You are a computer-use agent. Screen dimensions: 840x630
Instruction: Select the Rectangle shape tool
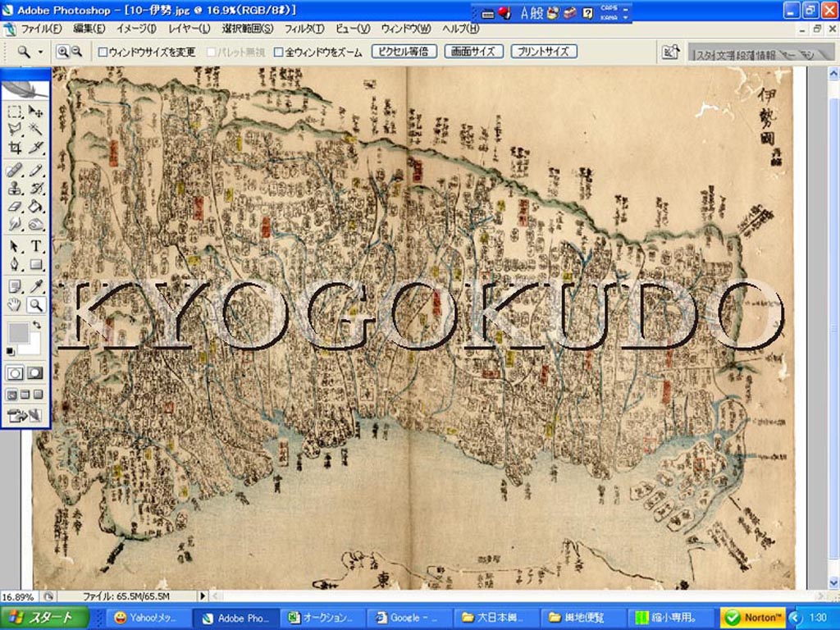[35, 264]
